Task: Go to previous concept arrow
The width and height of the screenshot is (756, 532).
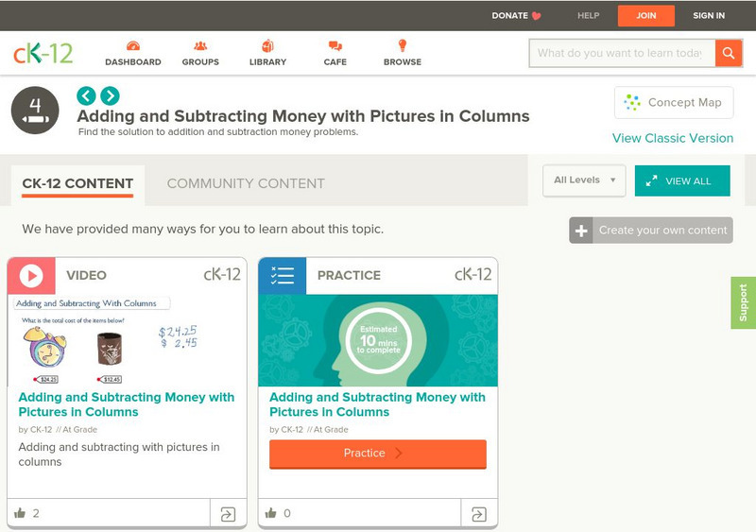Action: click(86, 95)
